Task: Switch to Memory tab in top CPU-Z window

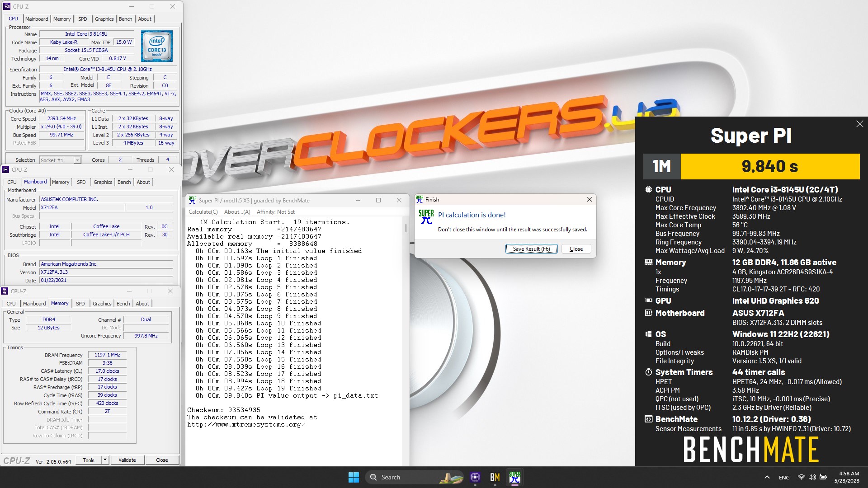Action: 62,19
